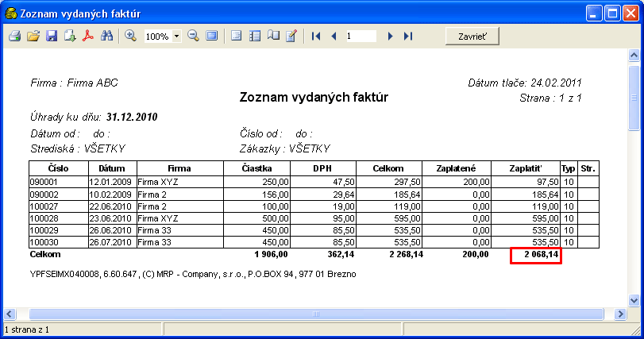Click invoice number 090002

(x=44, y=195)
